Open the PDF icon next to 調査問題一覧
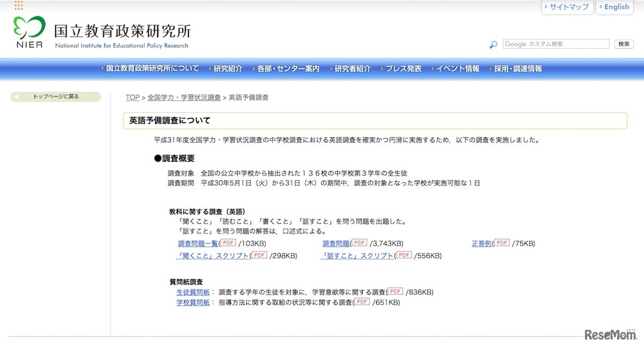Screen dimensions: 644x347 click(x=228, y=242)
